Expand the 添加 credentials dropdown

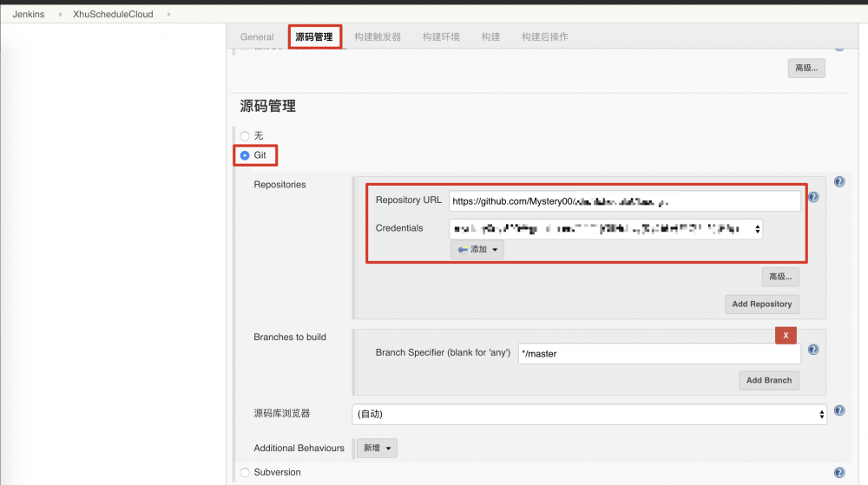[x=477, y=249]
